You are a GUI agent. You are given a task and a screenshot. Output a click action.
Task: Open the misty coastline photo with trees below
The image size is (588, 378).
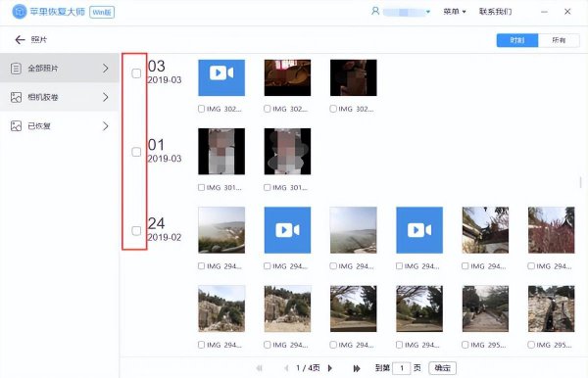[x=221, y=230]
